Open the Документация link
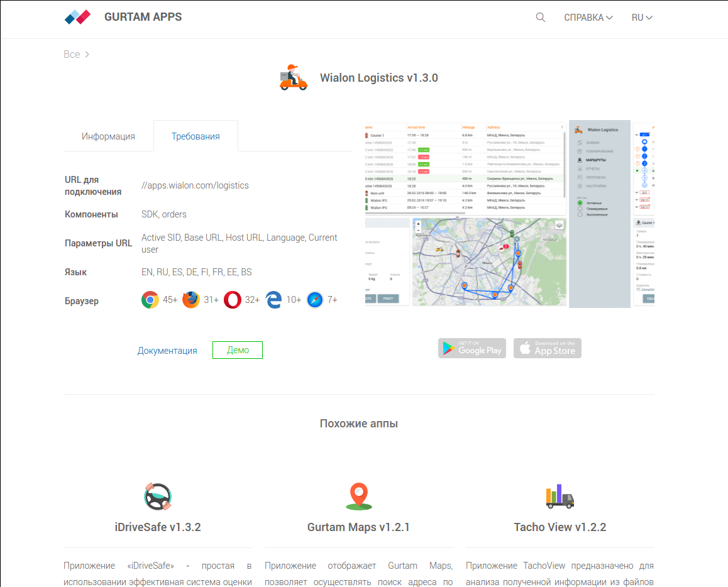This screenshot has height=587, width=728. 167,351
